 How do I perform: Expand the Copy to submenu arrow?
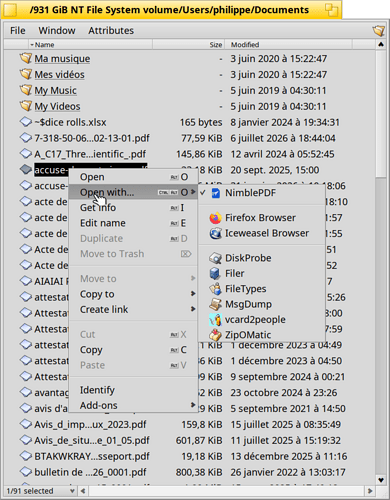click(x=193, y=294)
